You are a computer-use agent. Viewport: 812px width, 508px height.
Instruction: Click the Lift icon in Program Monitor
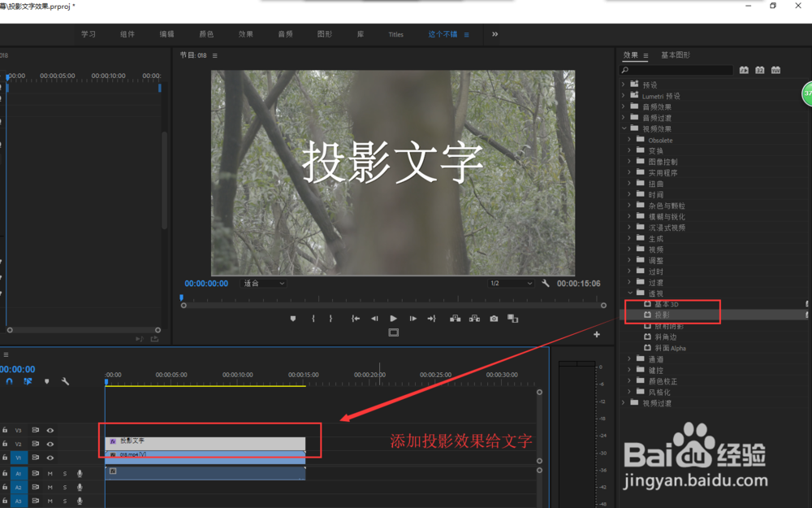pyautogui.click(x=456, y=319)
